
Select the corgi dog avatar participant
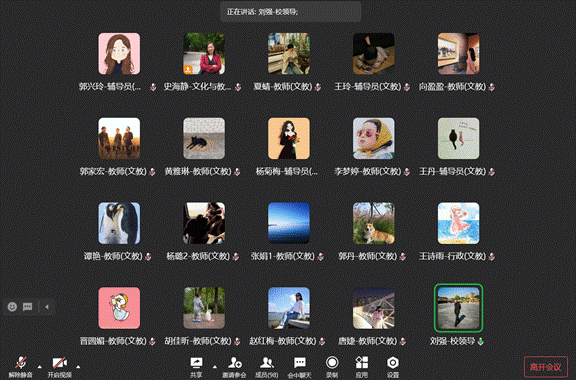coord(374,223)
